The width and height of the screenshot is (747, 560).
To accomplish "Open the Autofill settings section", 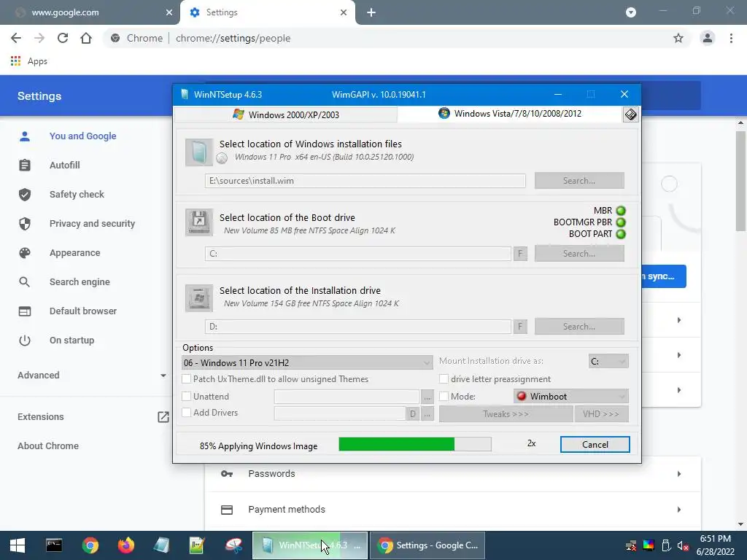I will pyautogui.click(x=64, y=166).
